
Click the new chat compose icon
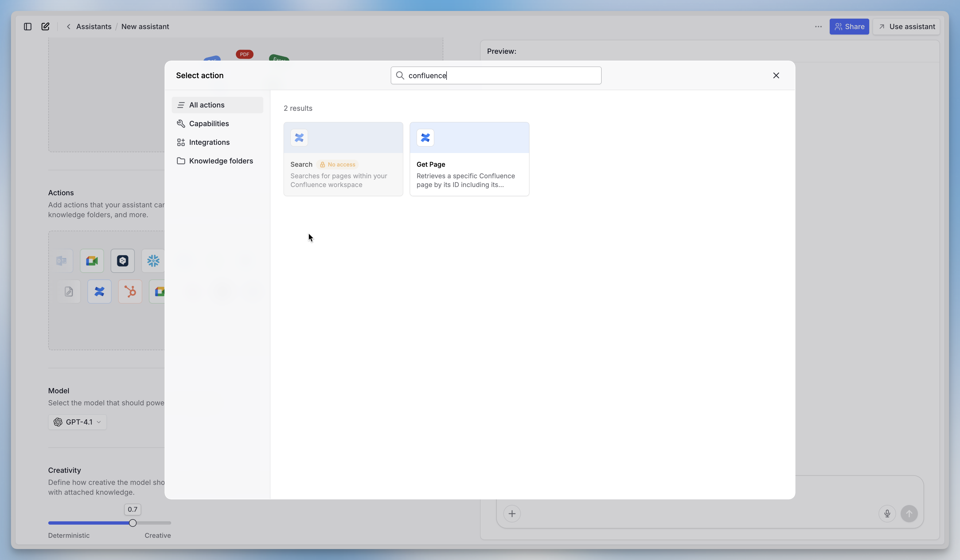[x=45, y=27]
